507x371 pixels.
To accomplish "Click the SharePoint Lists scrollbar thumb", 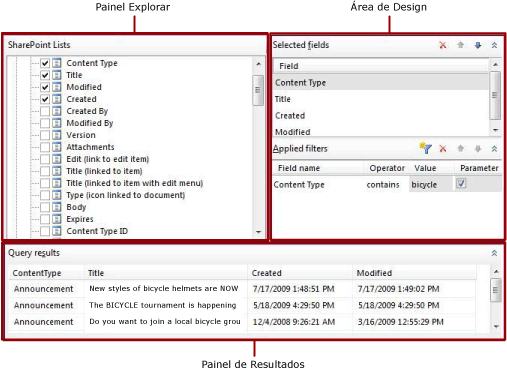I will coord(258,90).
